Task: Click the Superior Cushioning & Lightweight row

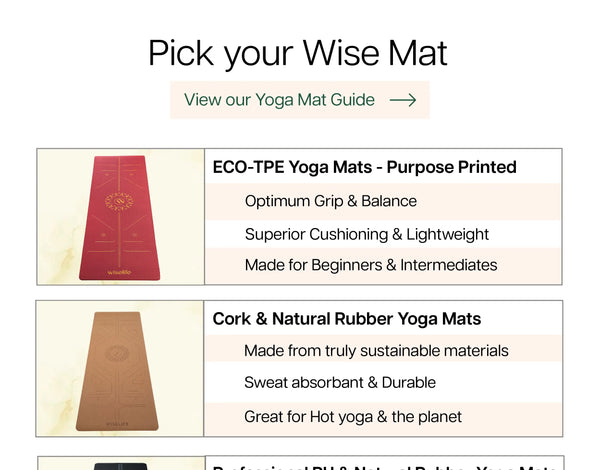Action: coord(367,234)
